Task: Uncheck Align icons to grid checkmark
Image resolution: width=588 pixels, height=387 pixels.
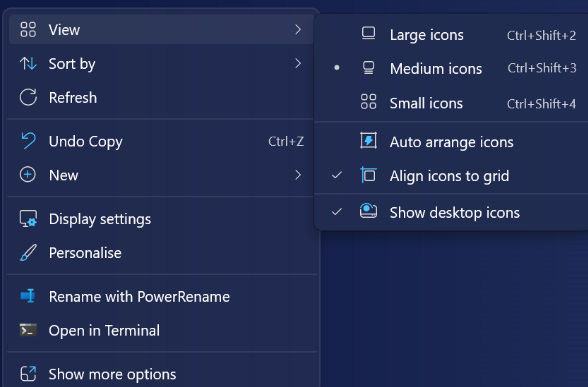Action: 337,175
